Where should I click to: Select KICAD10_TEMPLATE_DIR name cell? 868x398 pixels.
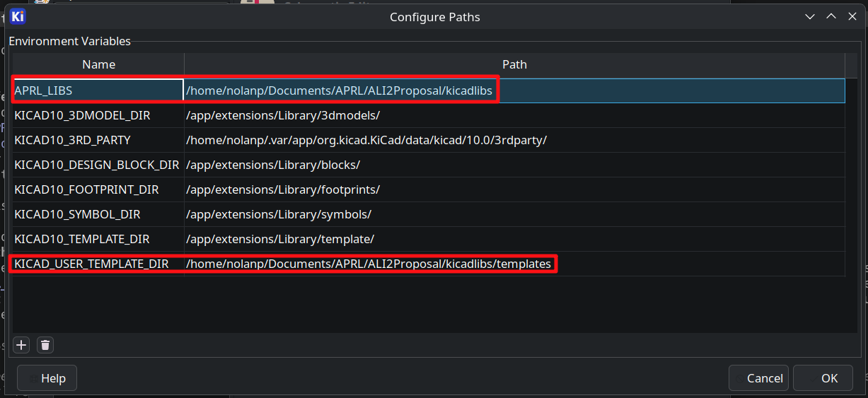(x=98, y=239)
